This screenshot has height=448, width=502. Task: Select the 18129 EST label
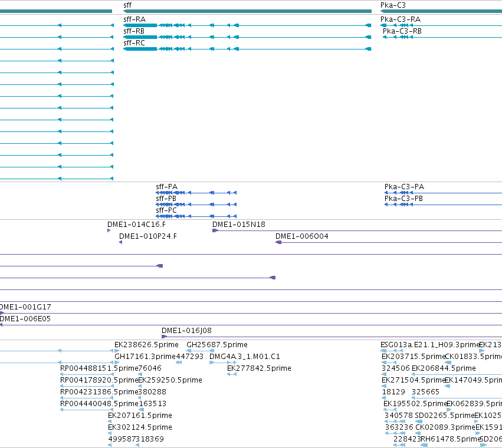coord(393,393)
